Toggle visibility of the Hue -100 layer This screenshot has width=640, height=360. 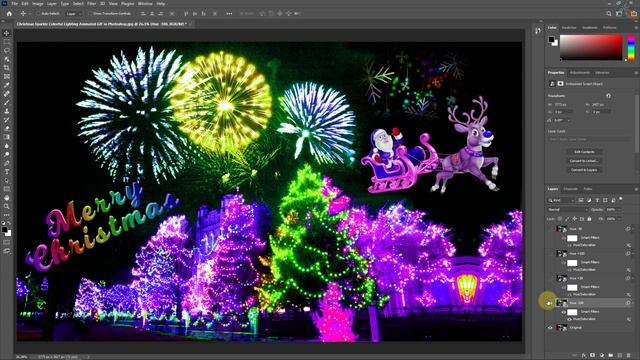(x=549, y=303)
